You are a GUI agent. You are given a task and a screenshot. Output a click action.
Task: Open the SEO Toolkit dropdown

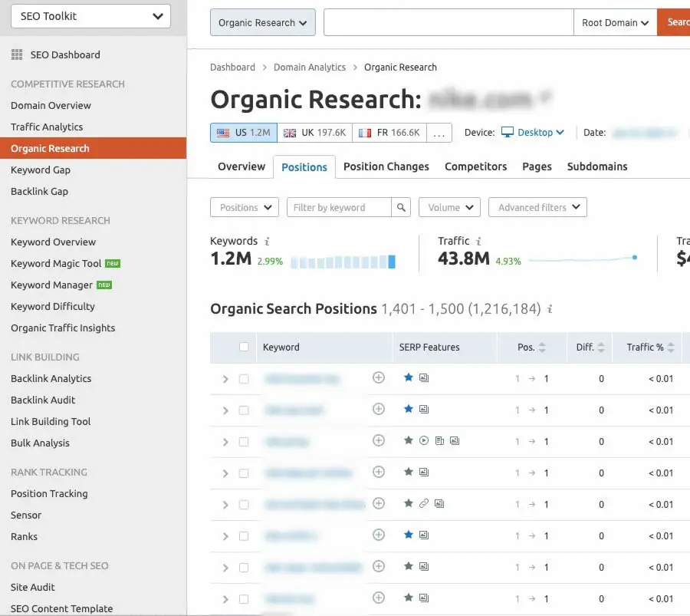[x=90, y=16]
